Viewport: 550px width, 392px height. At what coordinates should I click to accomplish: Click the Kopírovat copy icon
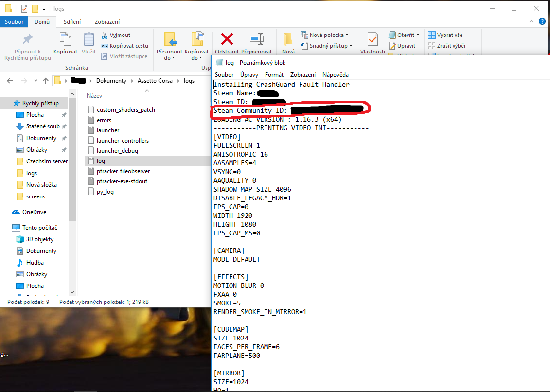(x=65, y=39)
